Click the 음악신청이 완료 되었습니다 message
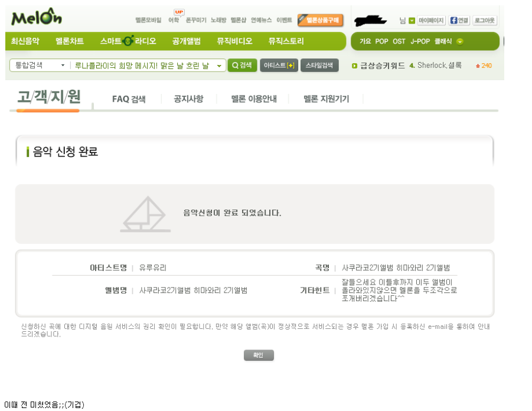 tap(232, 213)
